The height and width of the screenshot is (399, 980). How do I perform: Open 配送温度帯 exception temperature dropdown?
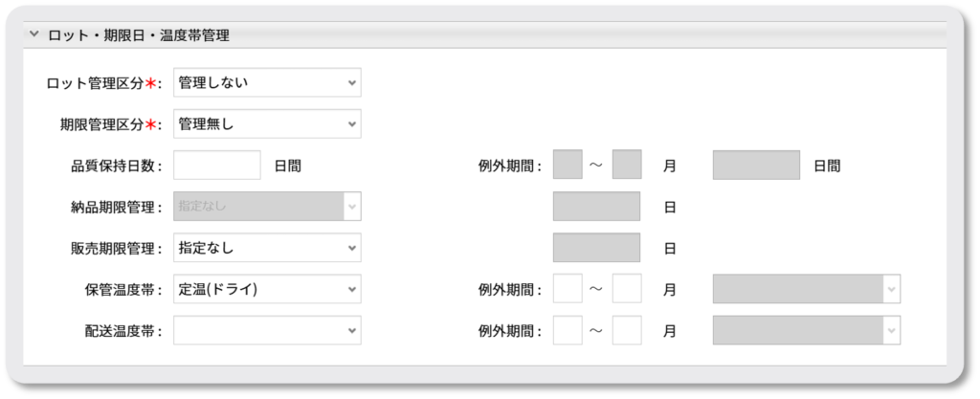click(x=806, y=330)
